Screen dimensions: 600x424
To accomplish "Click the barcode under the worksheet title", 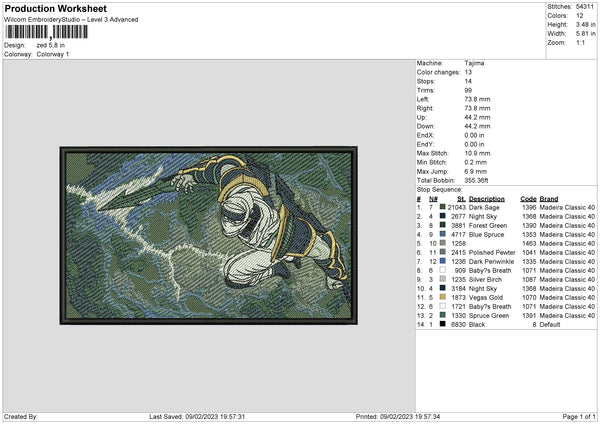I will point(45,32).
